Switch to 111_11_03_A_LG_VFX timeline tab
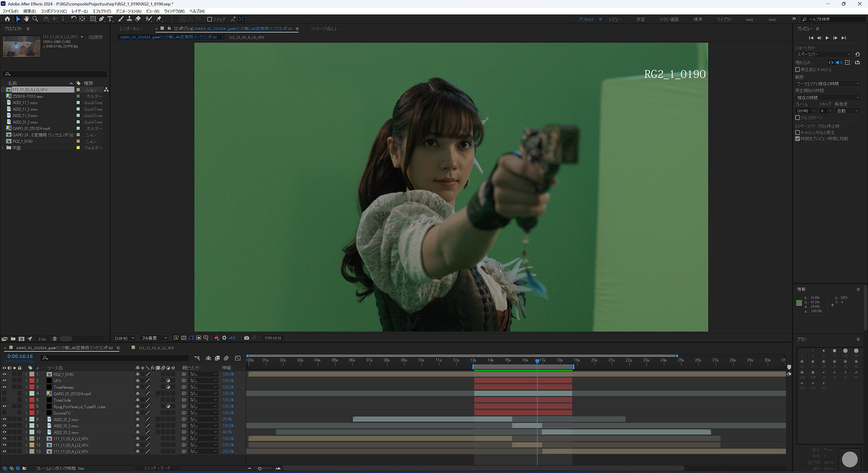The width and height of the screenshot is (868, 473). coord(156,348)
